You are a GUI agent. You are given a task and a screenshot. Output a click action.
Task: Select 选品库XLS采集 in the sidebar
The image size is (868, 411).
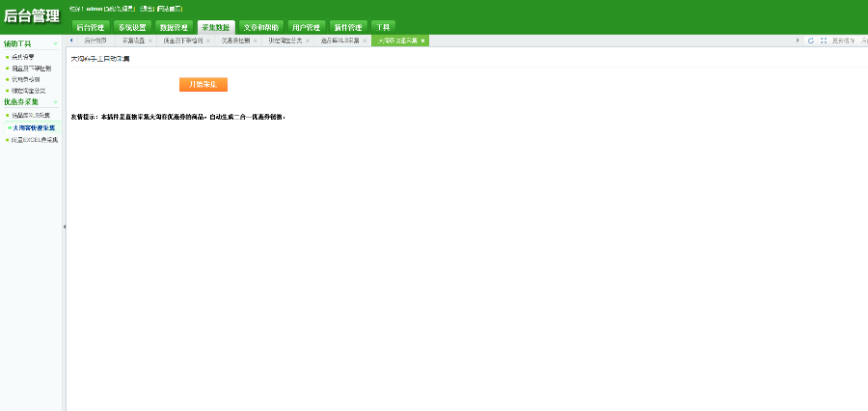pos(31,115)
